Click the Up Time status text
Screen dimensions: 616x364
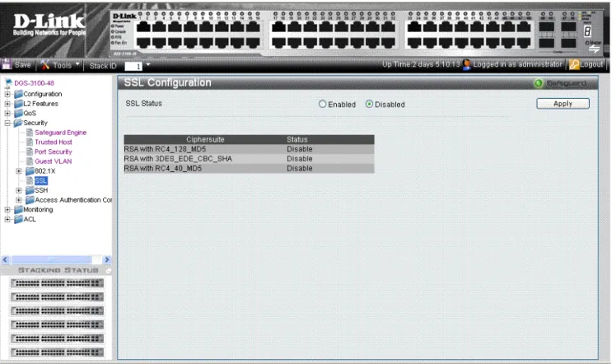(x=421, y=64)
